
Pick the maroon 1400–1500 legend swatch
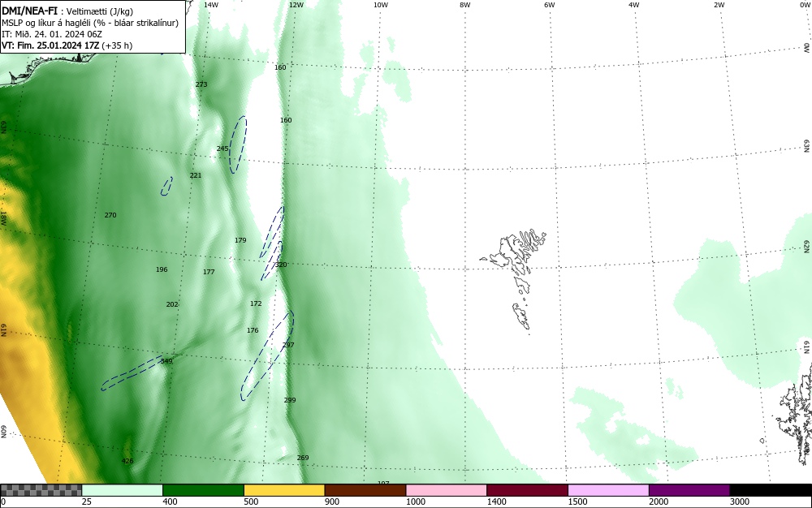(x=527, y=490)
